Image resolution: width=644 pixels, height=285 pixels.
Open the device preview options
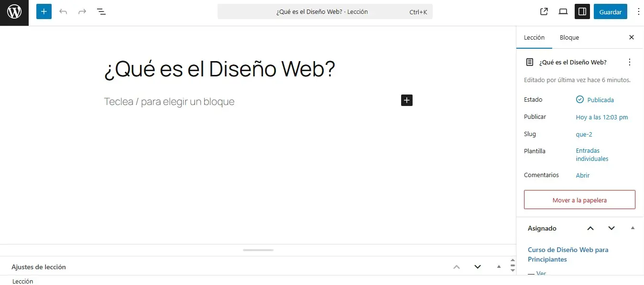(563, 11)
